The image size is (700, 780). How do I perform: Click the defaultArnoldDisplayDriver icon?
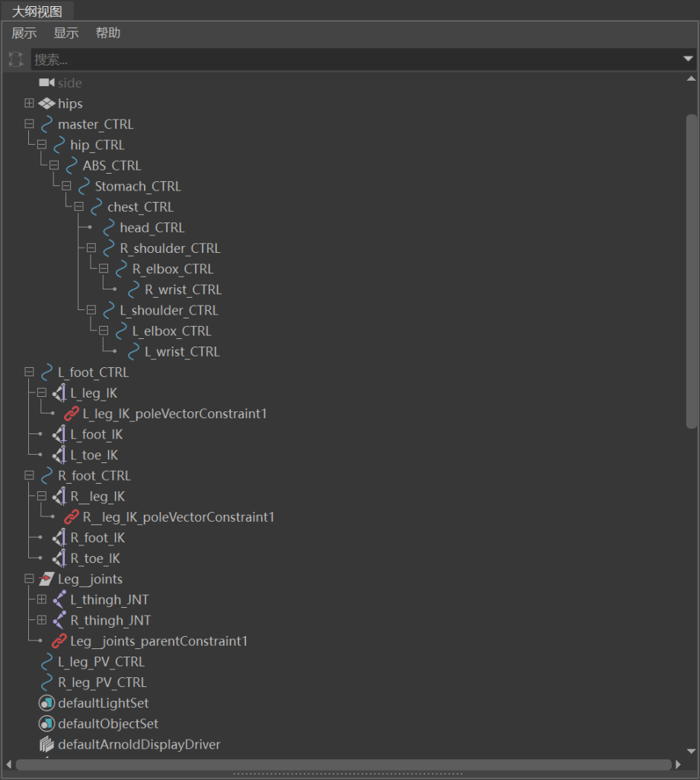coord(46,745)
